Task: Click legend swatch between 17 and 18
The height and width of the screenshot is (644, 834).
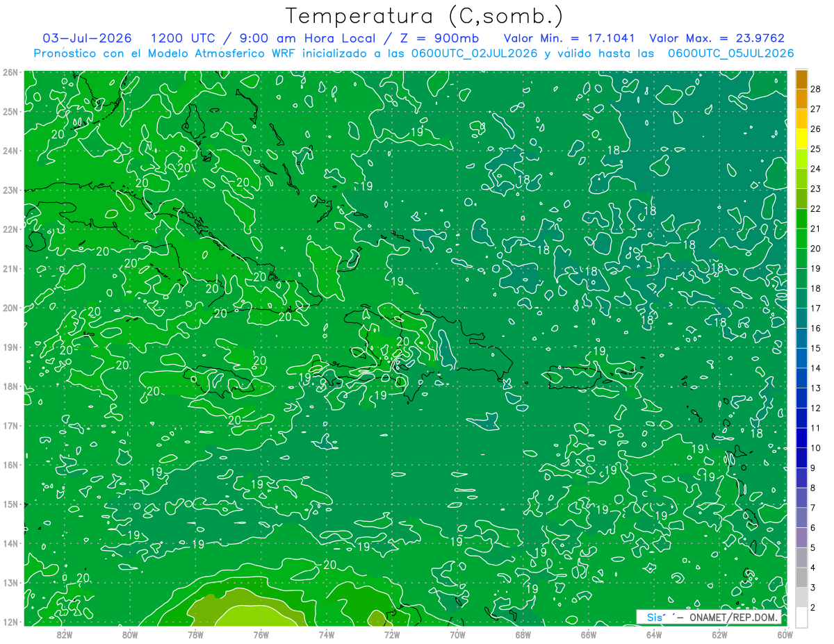Action: [x=801, y=299]
